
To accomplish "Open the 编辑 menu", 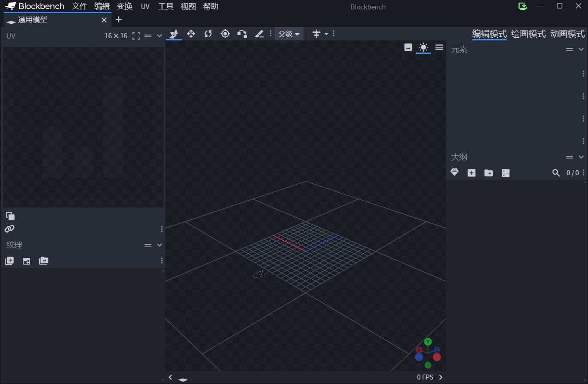I will (102, 6).
